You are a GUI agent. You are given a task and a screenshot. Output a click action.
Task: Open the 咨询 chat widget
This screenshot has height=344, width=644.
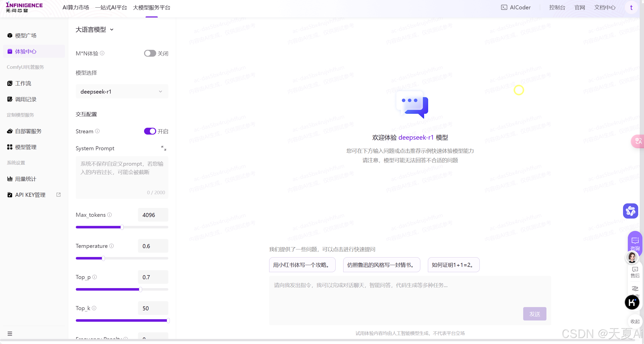point(635,244)
